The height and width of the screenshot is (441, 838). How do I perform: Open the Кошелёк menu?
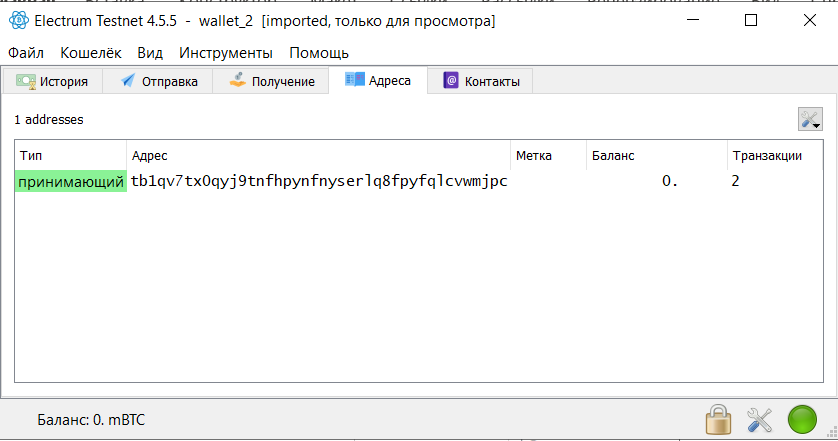(91, 53)
